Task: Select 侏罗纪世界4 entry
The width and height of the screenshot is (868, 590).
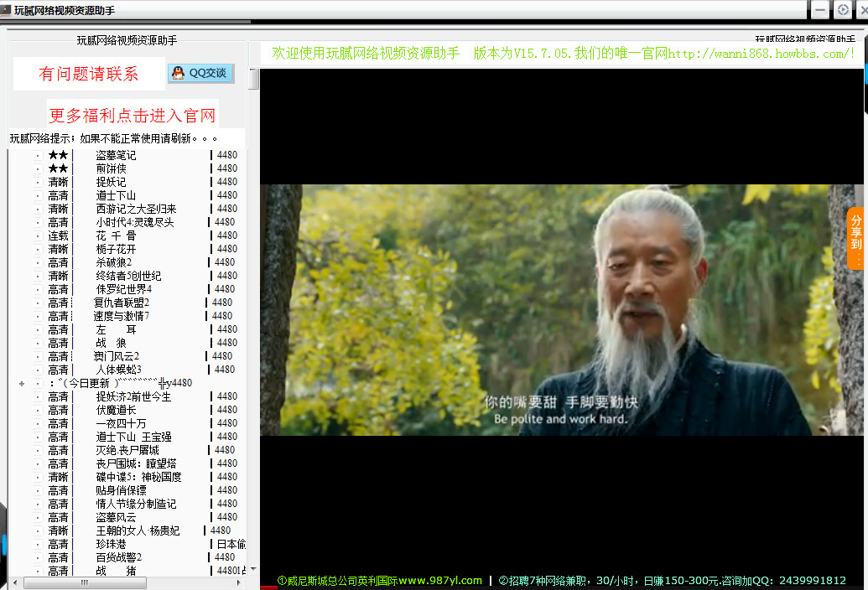Action: pyautogui.click(x=123, y=289)
